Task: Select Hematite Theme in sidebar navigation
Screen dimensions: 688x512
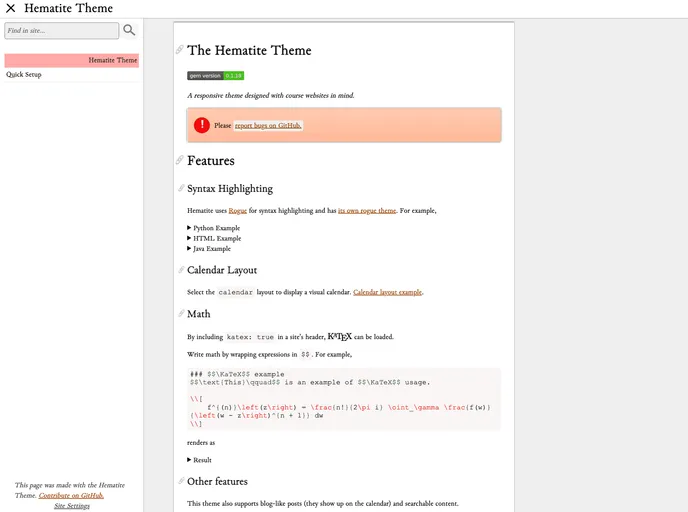Action: pyautogui.click(x=112, y=61)
